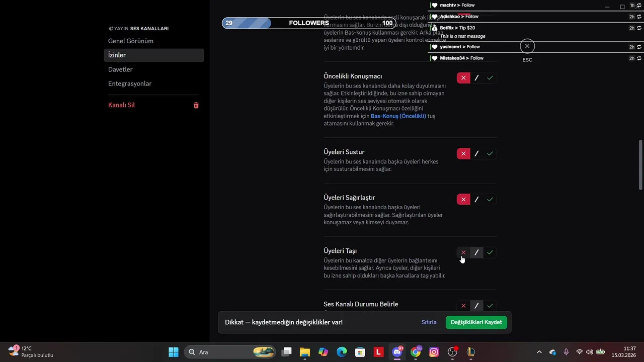Click the Followers goal progress bar
This screenshot has height=362, width=644.
click(308, 23)
